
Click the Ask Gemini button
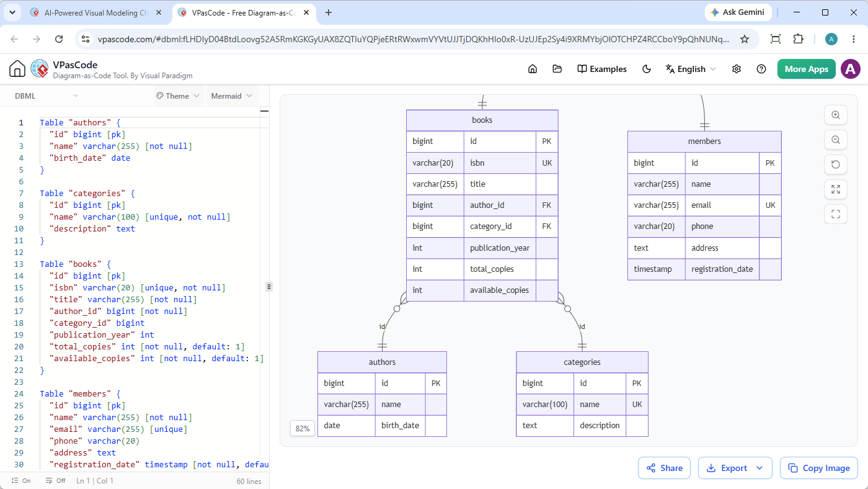pos(739,12)
